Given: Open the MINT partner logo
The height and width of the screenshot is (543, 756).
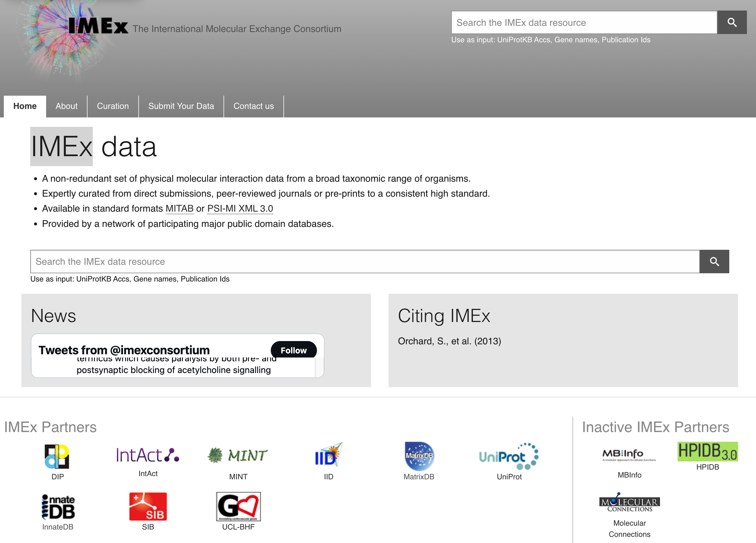Looking at the screenshot, I should click(238, 456).
